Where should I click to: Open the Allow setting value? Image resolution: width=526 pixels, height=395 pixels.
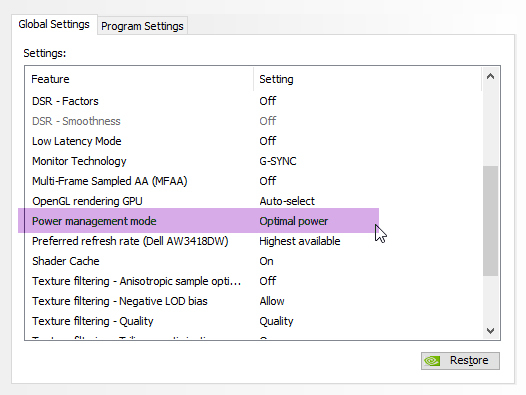coord(272,301)
